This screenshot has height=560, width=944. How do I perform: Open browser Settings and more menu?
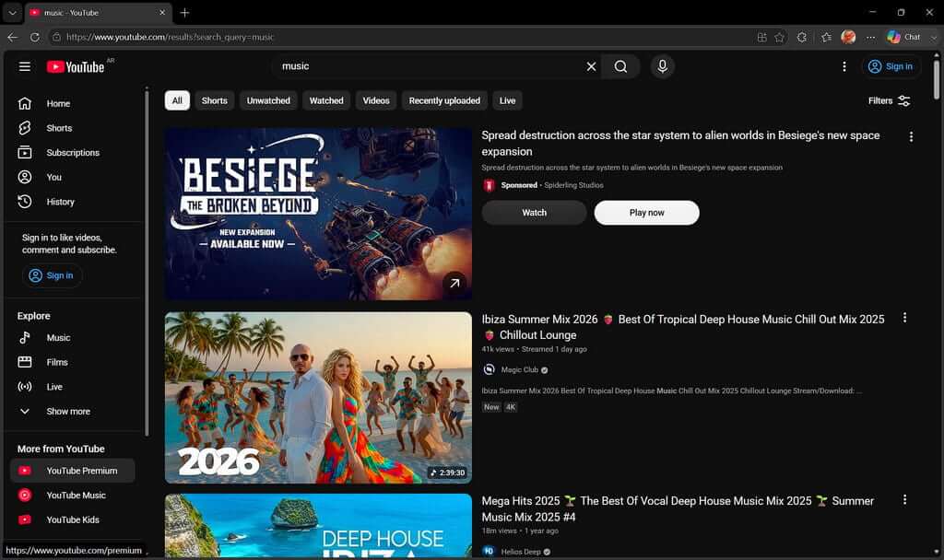pyautogui.click(x=870, y=37)
